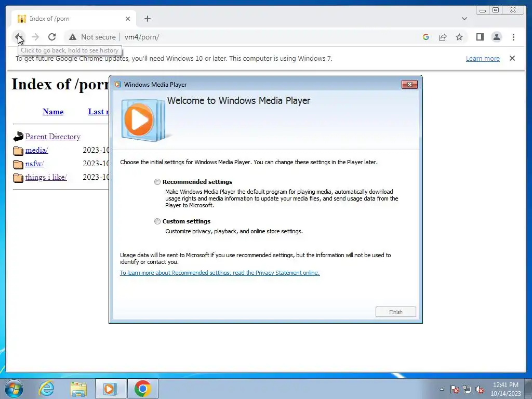532x399 pixels.
Task: Minimize the Chrome window
Action: (483, 10)
